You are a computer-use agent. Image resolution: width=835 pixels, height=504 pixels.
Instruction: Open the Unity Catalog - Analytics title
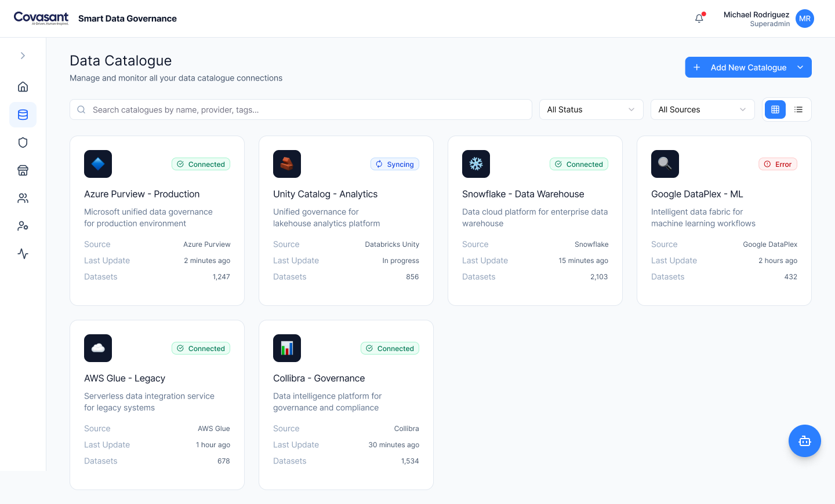point(325,194)
